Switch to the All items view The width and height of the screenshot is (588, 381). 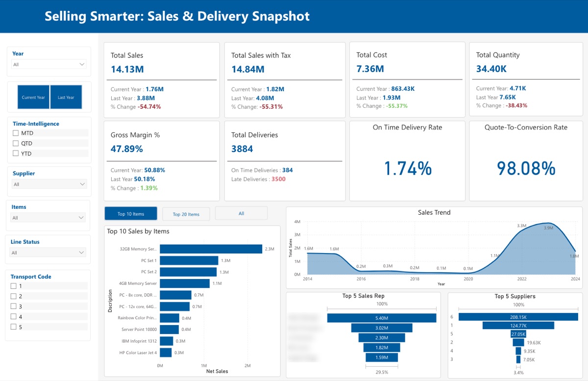[241, 213]
